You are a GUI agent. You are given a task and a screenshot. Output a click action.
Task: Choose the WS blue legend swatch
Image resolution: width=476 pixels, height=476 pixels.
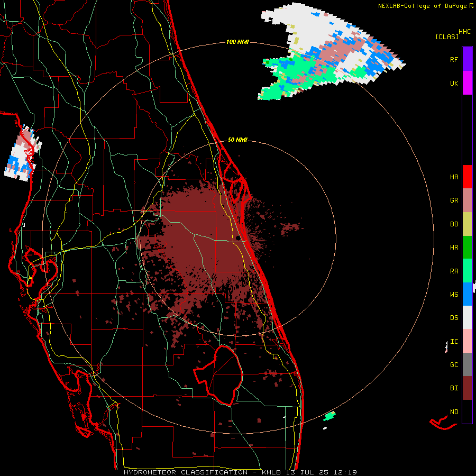pyautogui.click(x=467, y=294)
